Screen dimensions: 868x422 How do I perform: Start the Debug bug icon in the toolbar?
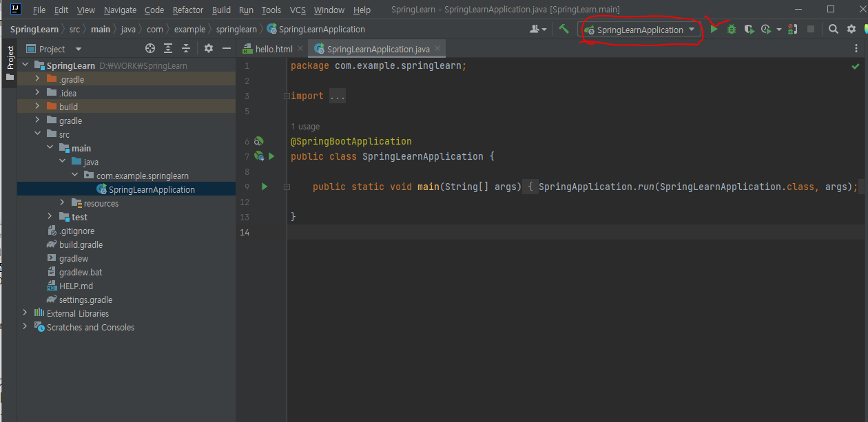click(x=732, y=30)
